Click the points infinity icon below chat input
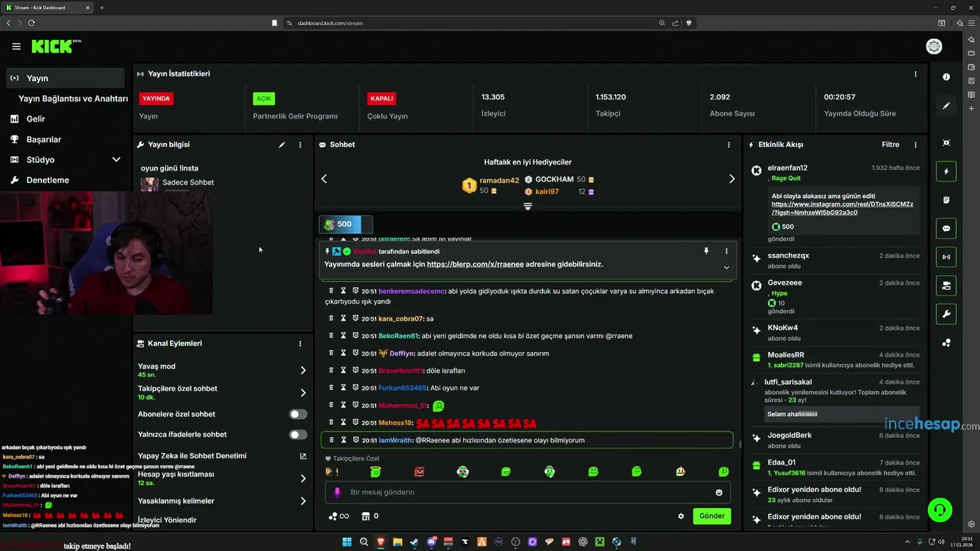 (338, 516)
